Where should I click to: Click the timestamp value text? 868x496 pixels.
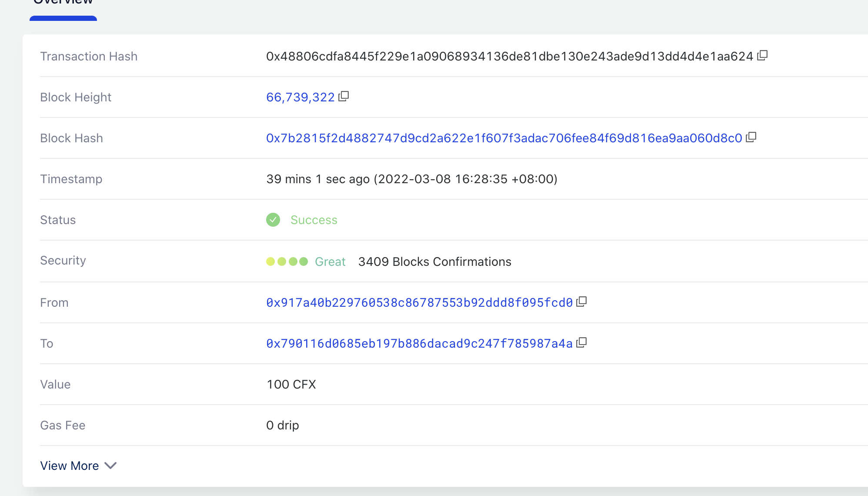coord(411,179)
